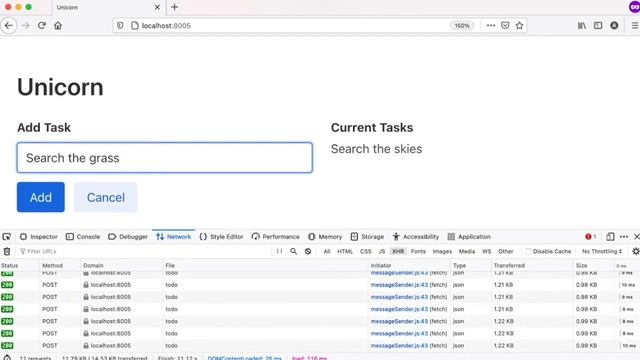Show site information page icon

pos(134,25)
